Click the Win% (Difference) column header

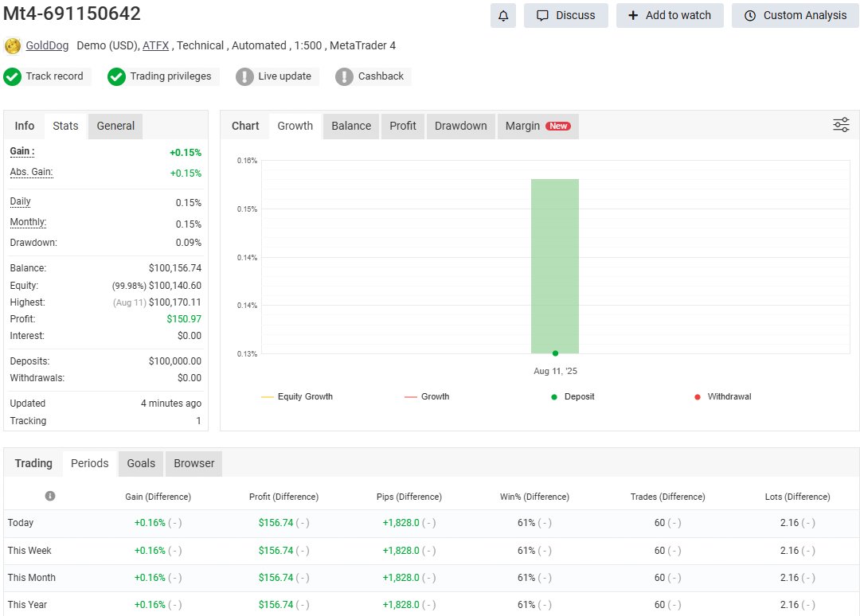click(x=534, y=497)
